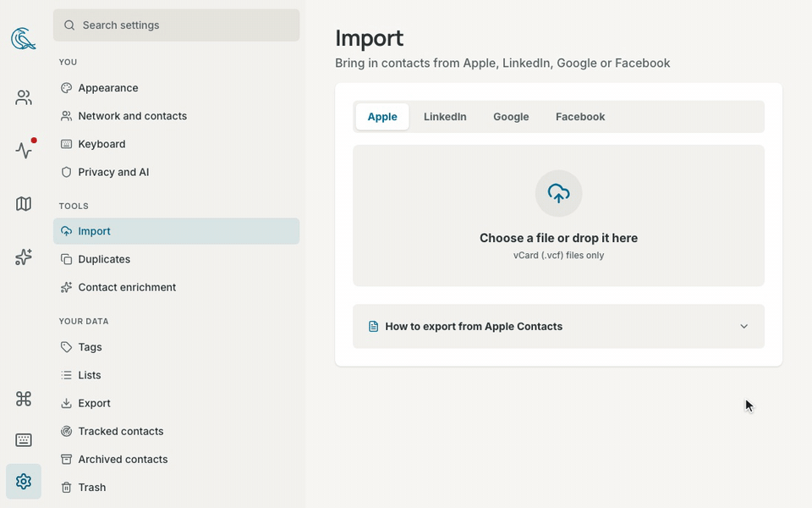Click the YOU section header
The height and width of the screenshot is (508, 812).
coord(68,62)
